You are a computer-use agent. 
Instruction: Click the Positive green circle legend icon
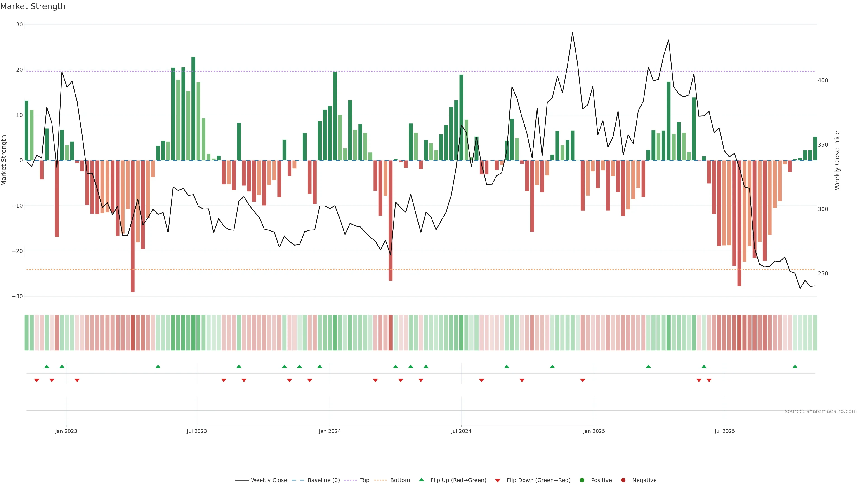point(582,480)
